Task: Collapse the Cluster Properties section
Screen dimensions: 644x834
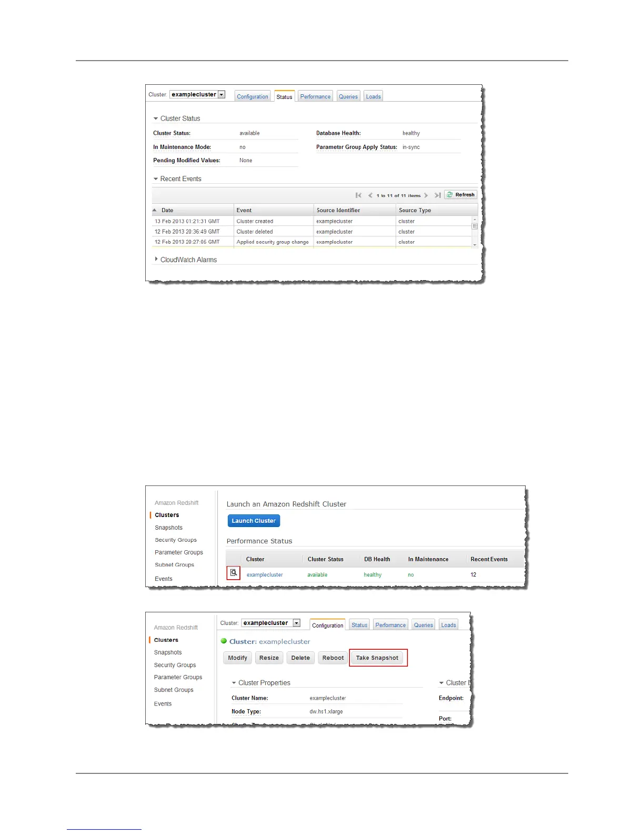Action: (x=234, y=683)
